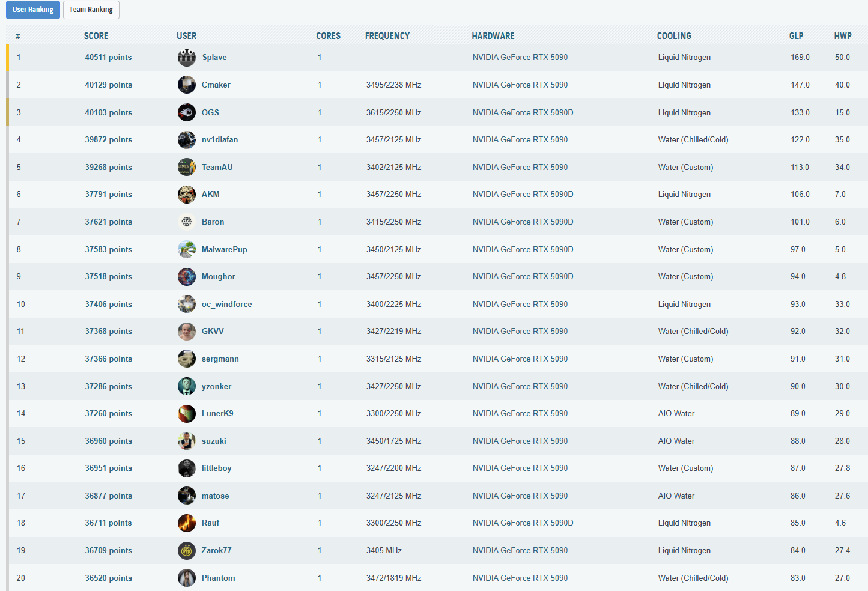Click the 36520 points score by Phantom
This screenshot has height=591, width=868.
click(x=108, y=578)
